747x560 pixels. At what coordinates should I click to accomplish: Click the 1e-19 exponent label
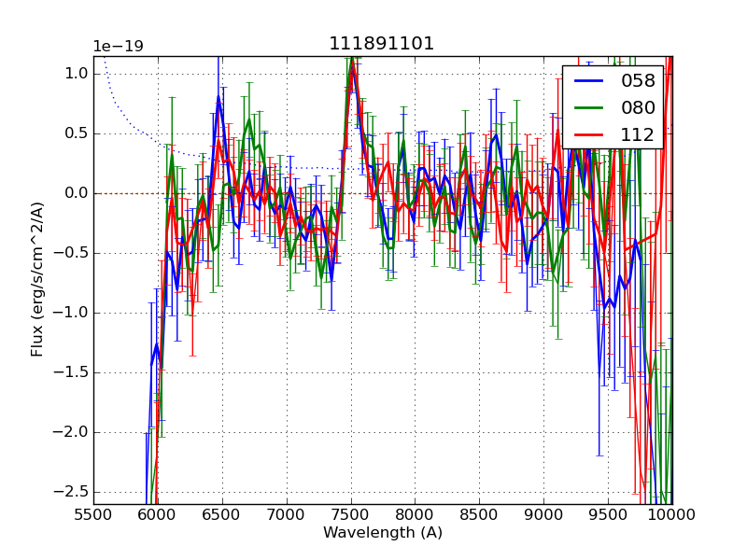pos(118,47)
